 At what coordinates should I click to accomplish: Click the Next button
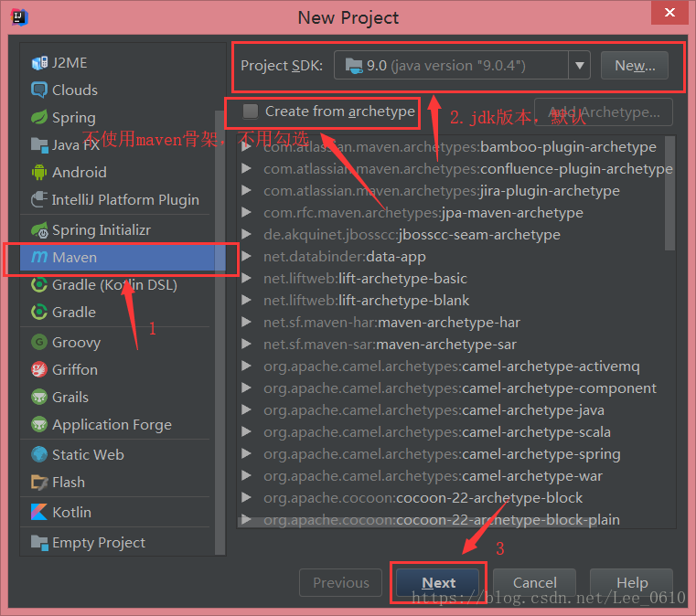tap(438, 582)
